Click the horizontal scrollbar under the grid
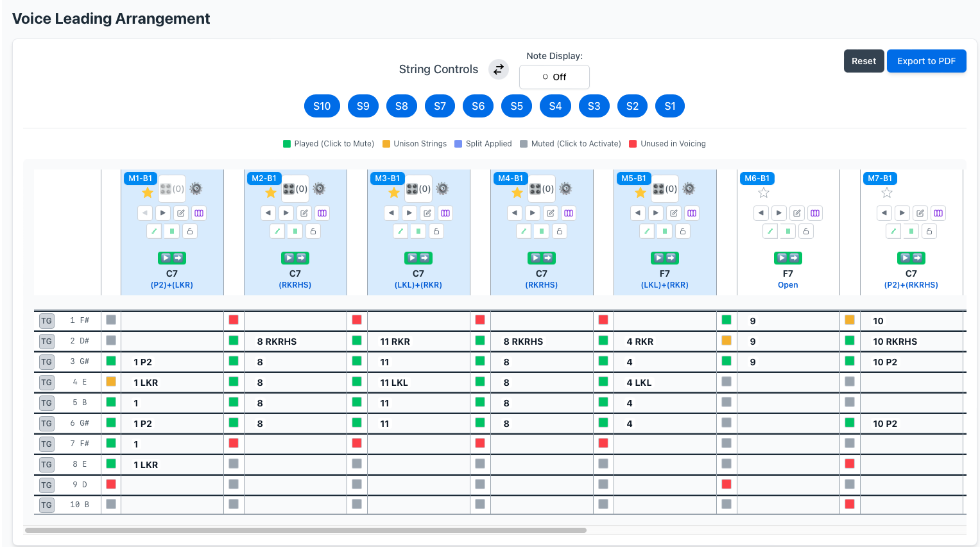Image resolution: width=980 pixels, height=547 pixels. [x=305, y=530]
